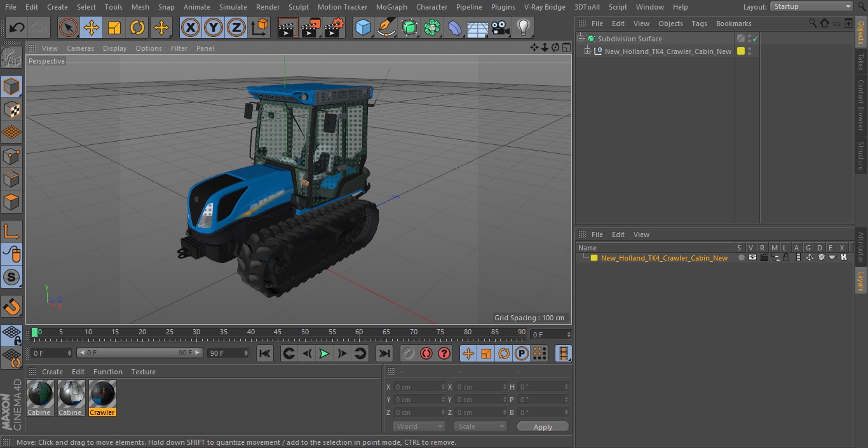Select the spline Pen tool
The height and width of the screenshot is (448, 868).
[386, 27]
